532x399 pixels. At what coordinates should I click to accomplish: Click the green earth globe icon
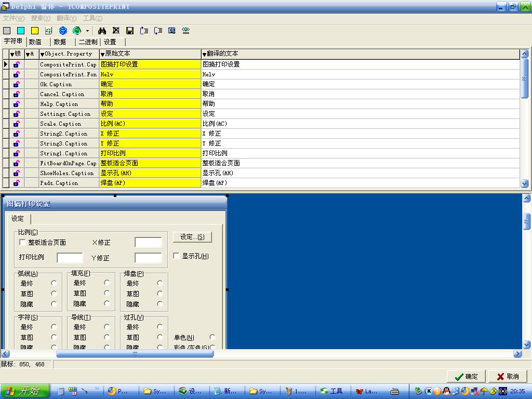77,31
